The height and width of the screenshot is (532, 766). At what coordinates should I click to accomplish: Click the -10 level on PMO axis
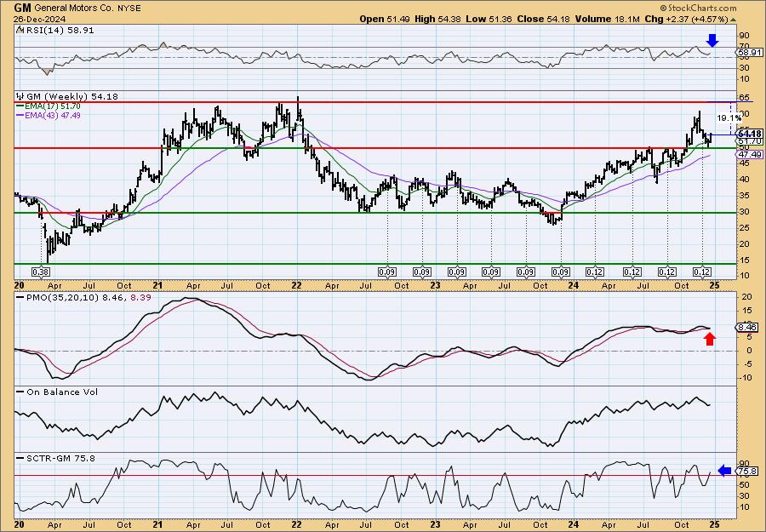744,378
